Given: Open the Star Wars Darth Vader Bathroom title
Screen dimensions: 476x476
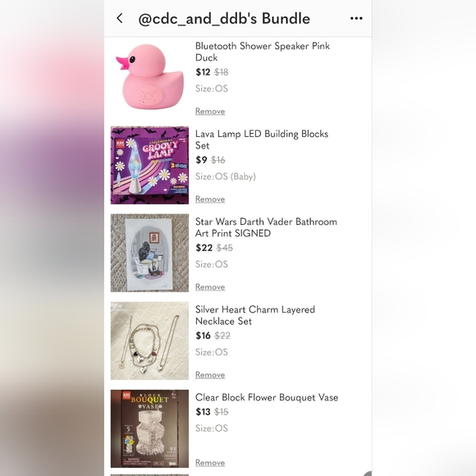Looking at the screenshot, I should click(x=266, y=227).
